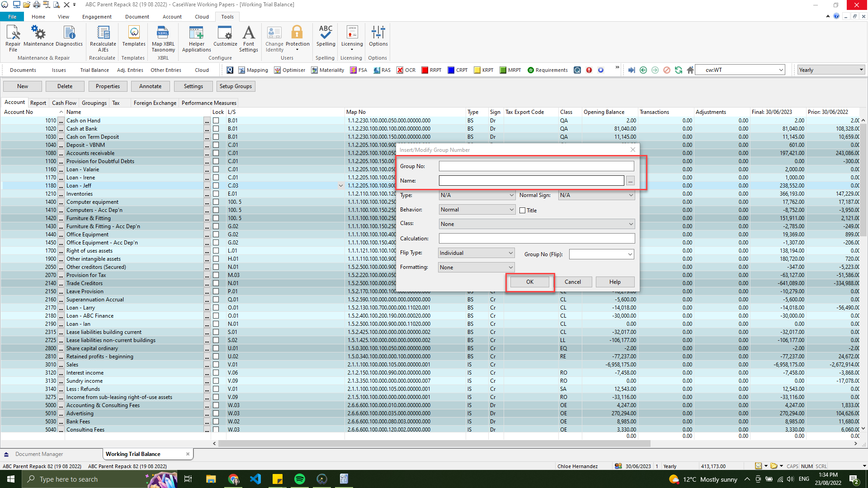Switch to the Foreign Exchange tab
The image size is (868, 488).
pos(155,103)
